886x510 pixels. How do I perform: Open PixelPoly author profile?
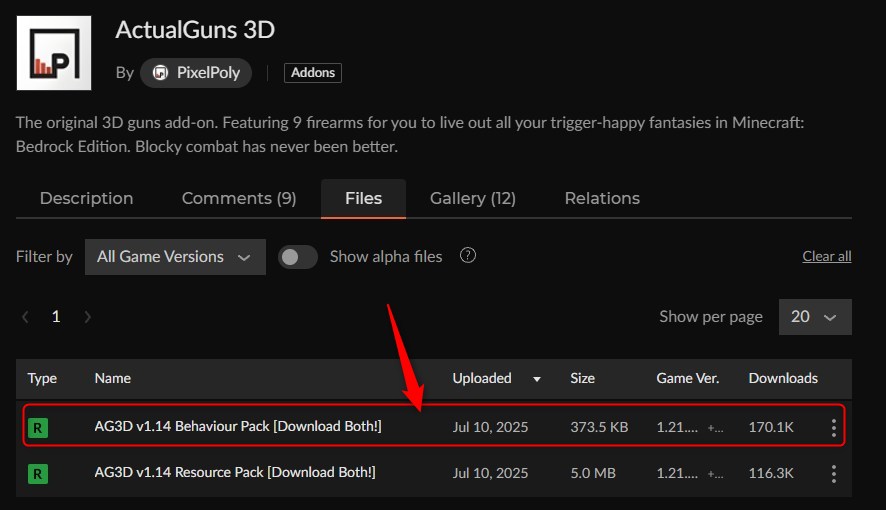196,73
